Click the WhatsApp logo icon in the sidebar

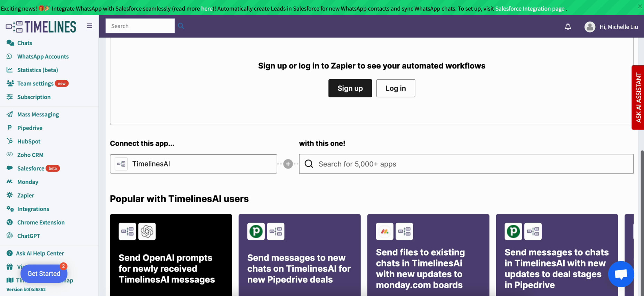pyautogui.click(x=10, y=56)
